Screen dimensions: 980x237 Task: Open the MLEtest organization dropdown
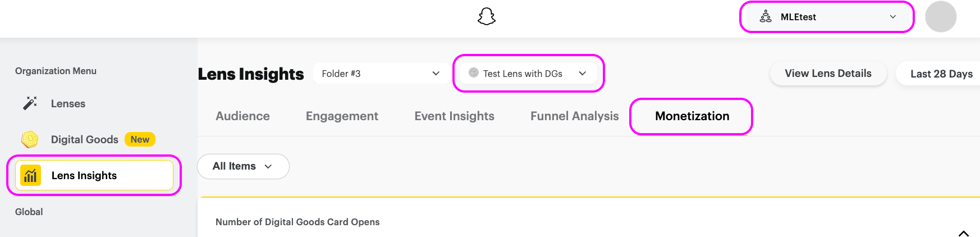892,17
